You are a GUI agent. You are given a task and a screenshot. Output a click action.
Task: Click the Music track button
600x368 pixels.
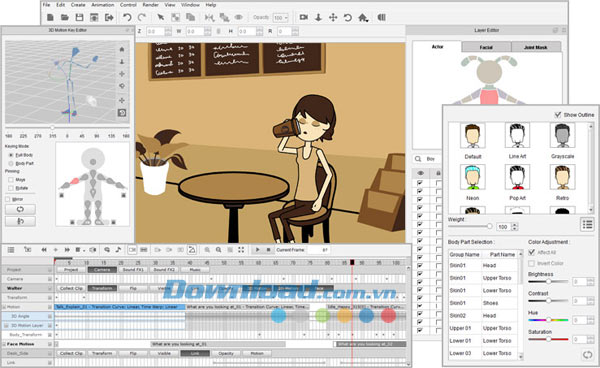coord(195,270)
